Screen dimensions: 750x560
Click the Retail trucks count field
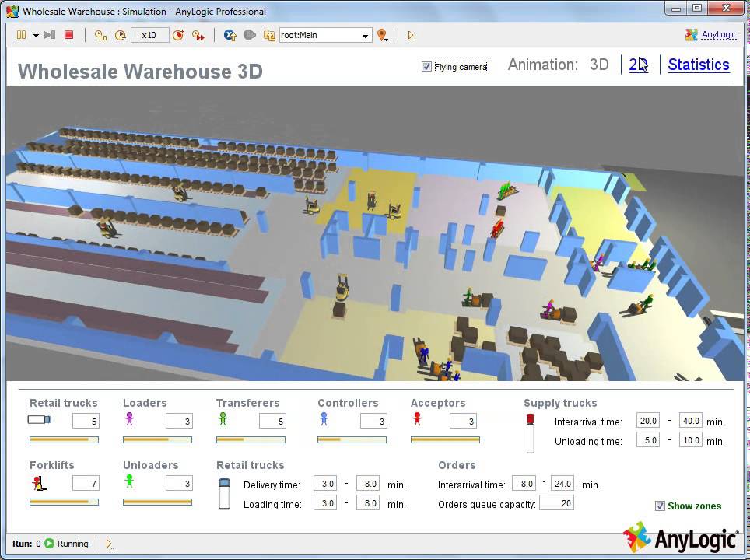click(86, 422)
